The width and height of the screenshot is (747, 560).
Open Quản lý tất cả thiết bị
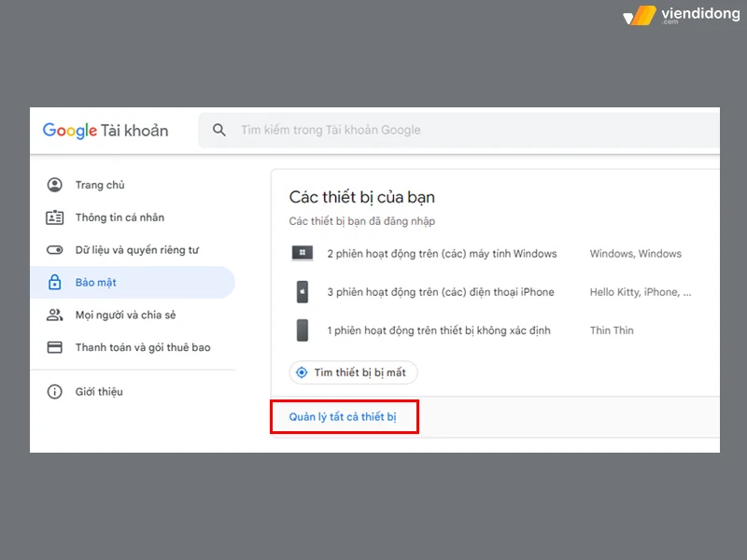pos(345,417)
